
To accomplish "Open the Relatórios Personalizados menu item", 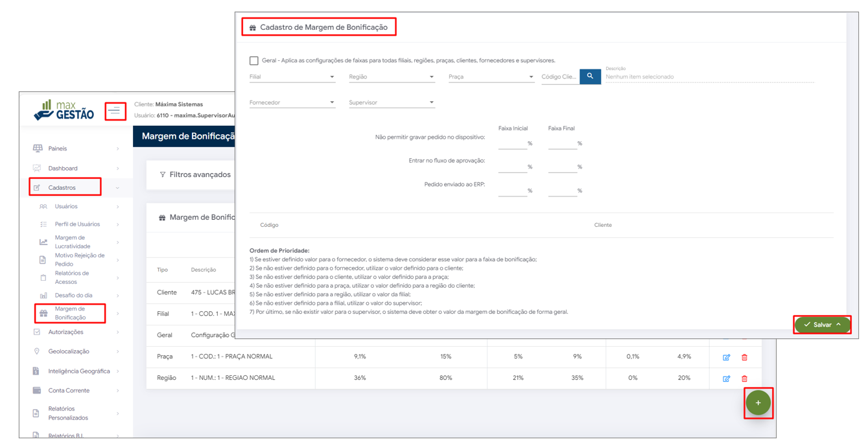I will 68,413.
